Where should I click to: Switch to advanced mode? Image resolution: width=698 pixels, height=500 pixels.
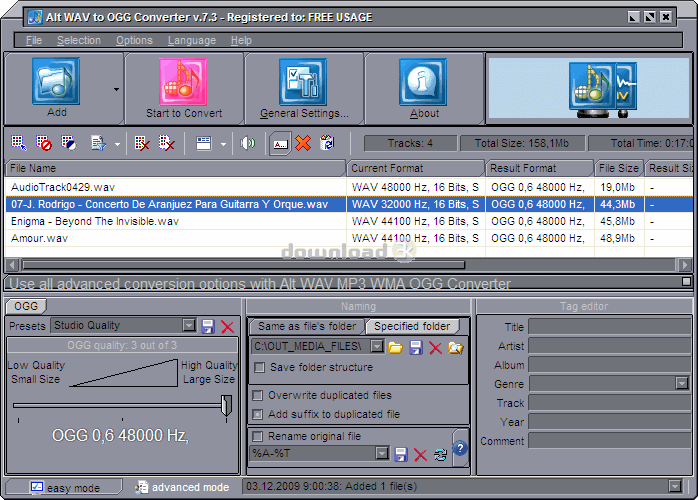(x=183, y=488)
